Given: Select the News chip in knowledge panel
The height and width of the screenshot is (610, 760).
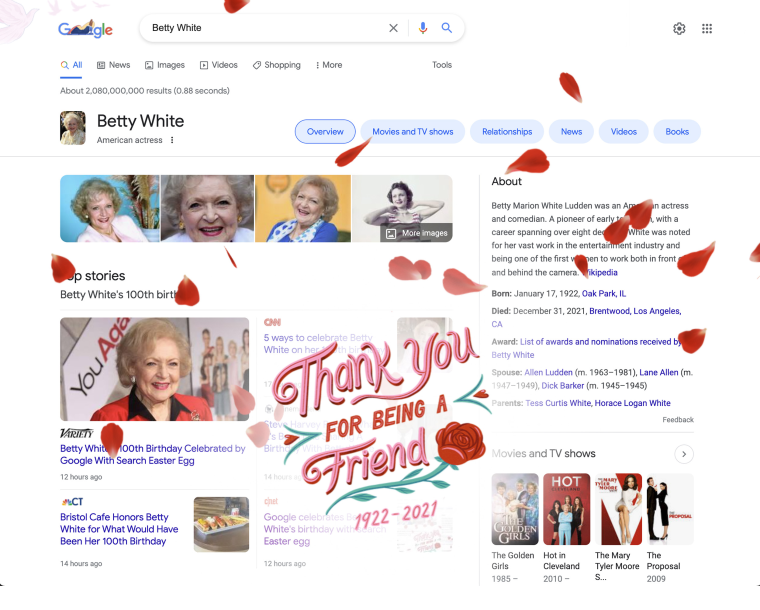Looking at the screenshot, I should click(571, 132).
